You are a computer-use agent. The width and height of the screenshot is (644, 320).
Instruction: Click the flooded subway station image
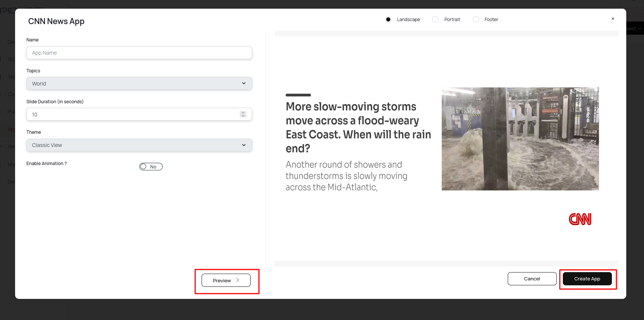[x=520, y=139]
